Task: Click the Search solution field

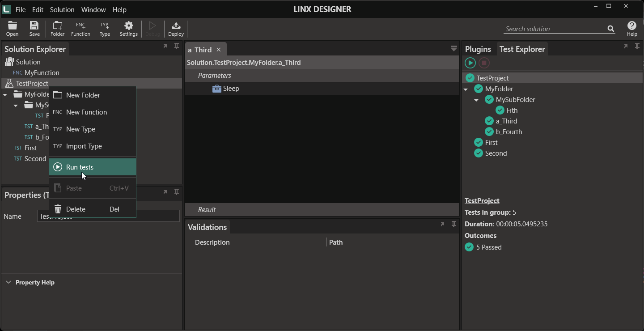Action: tap(555, 29)
